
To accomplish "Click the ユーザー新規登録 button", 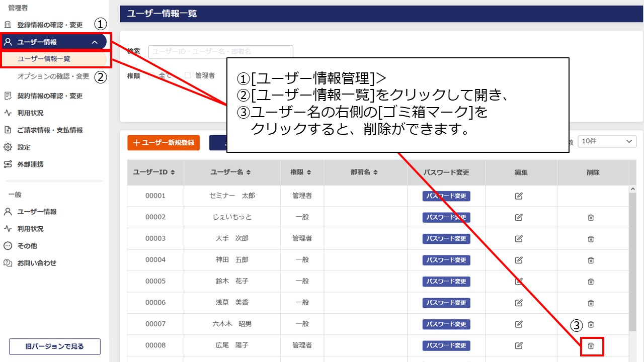I will (164, 143).
